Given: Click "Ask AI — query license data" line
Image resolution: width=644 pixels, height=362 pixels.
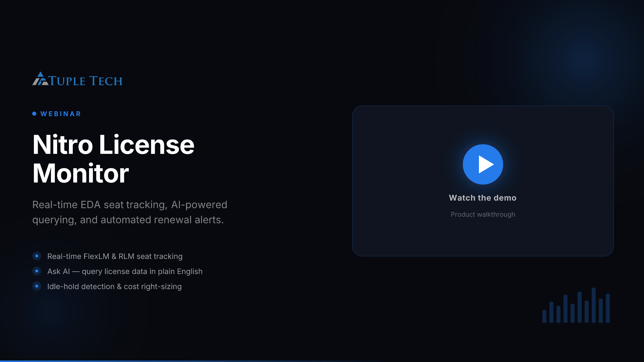Looking at the screenshot, I should pyautogui.click(x=125, y=271).
